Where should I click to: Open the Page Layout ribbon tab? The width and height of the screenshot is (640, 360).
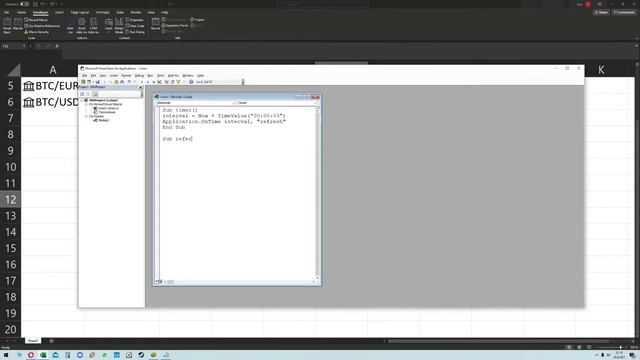80,13
